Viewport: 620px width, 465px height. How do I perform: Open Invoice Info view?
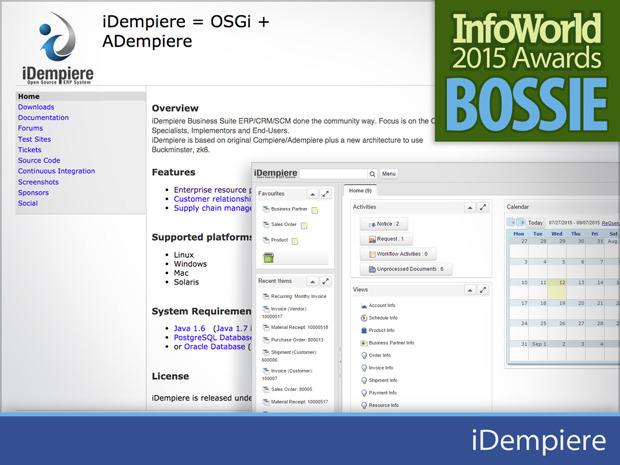coord(381,368)
